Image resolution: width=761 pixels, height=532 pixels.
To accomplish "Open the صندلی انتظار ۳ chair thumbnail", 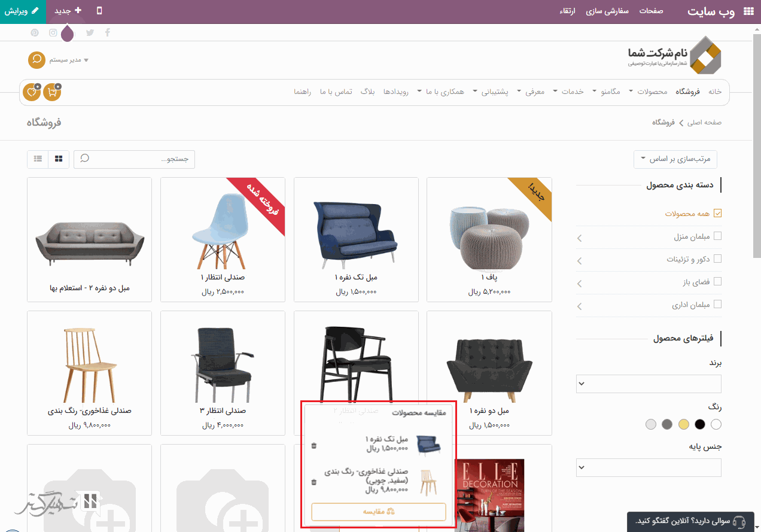I will point(223,364).
